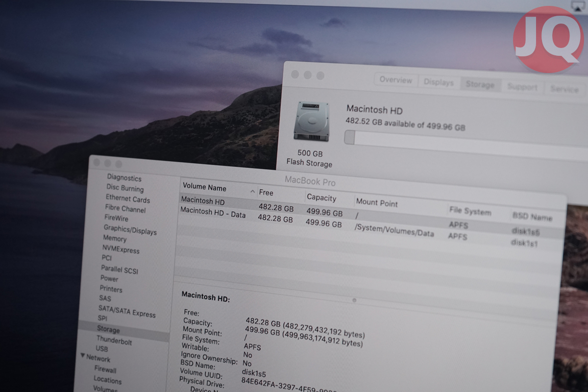Select Storage in the System Information sidebar

(108, 330)
